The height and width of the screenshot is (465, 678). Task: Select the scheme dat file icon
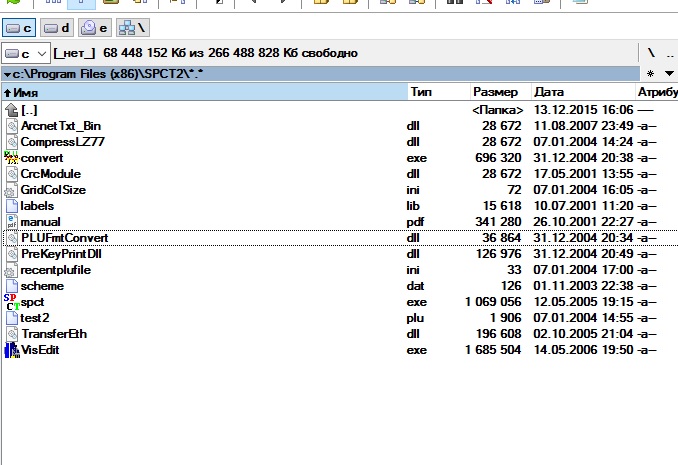pos(11,286)
